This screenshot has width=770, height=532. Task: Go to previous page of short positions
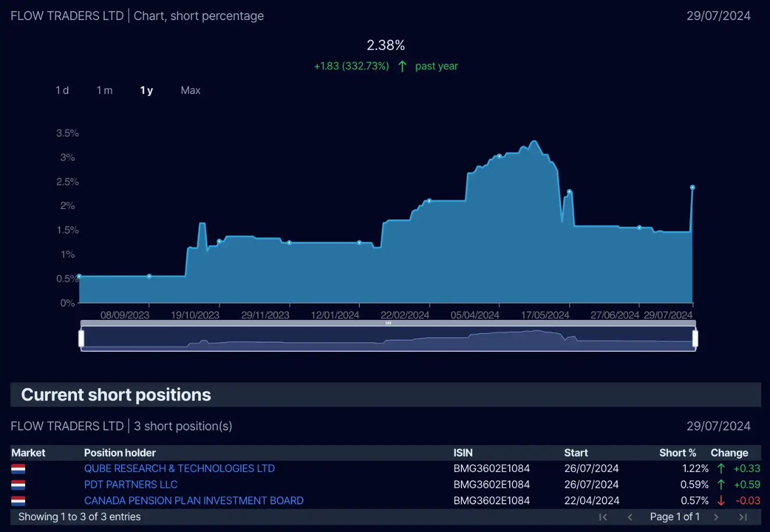(x=630, y=517)
